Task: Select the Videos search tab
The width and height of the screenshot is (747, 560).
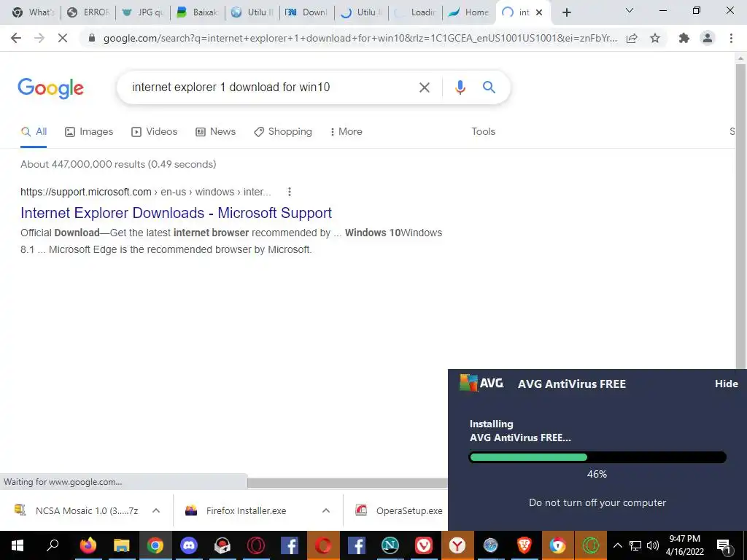Action: coord(155,132)
